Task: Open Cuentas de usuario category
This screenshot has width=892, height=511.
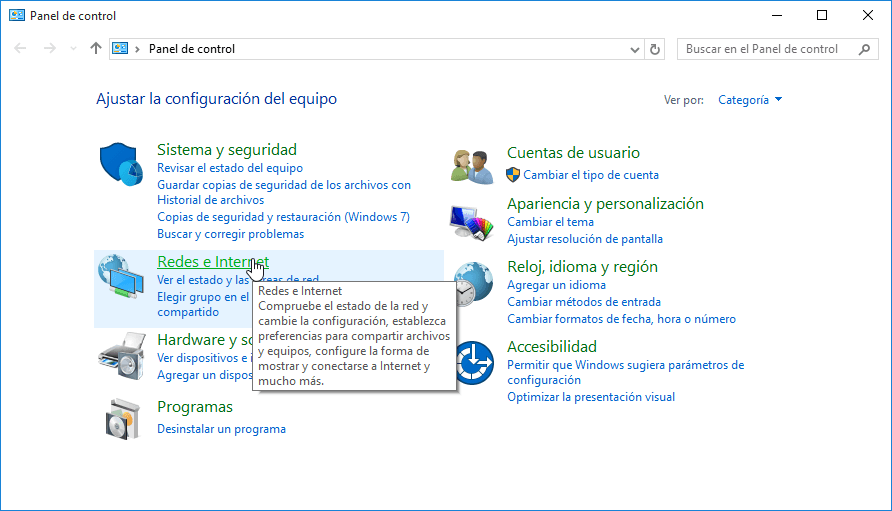Action: pyautogui.click(x=573, y=153)
